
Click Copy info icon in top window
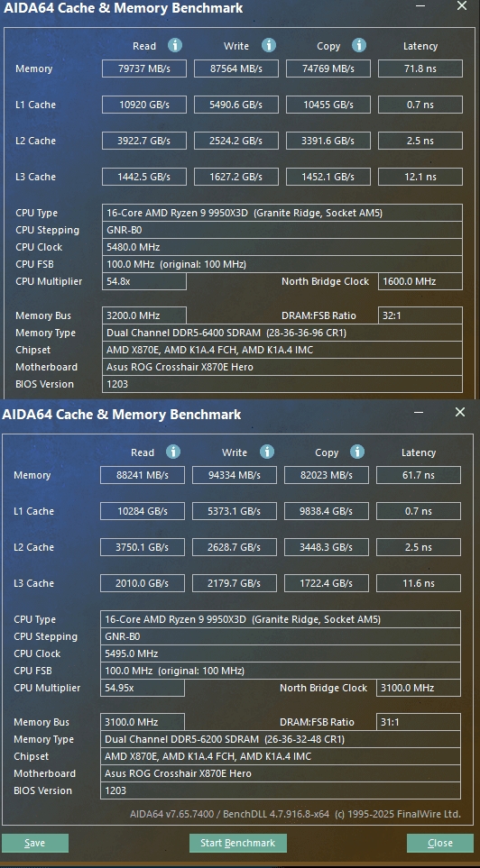pos(359,45)
